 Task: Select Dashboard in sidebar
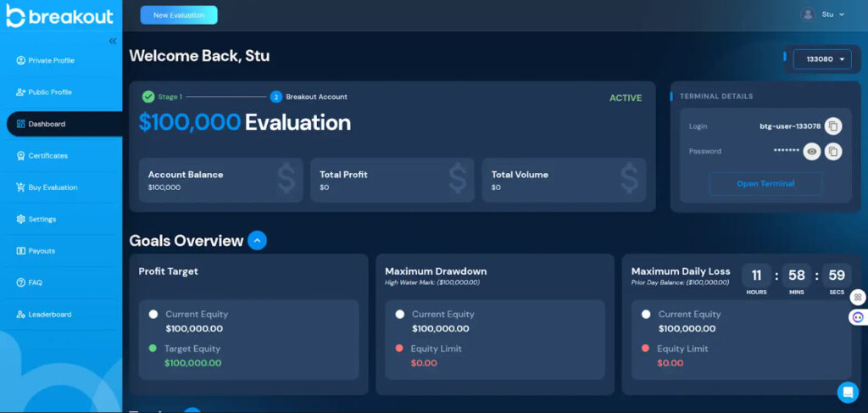64,124
